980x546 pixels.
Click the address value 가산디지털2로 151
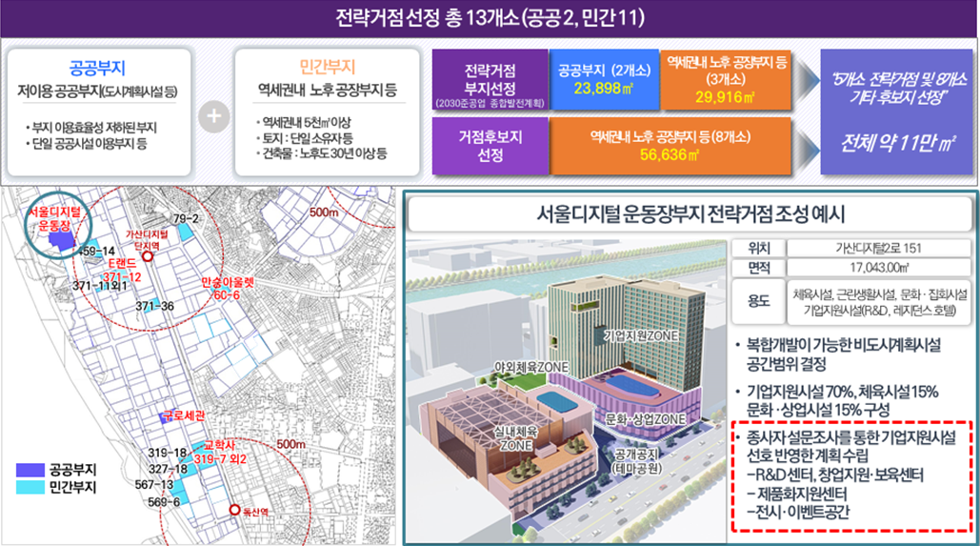click(879, 249)
